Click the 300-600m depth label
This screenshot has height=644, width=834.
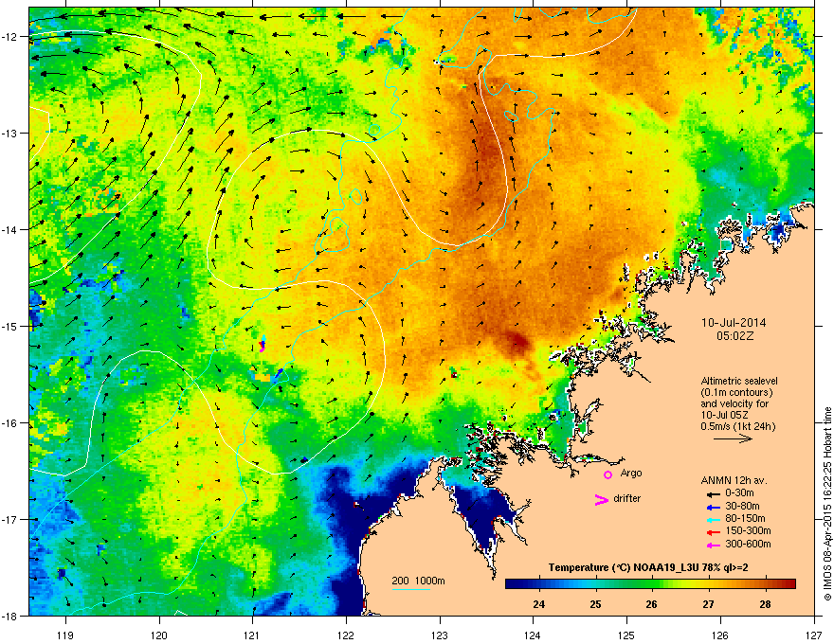(748, 545)
